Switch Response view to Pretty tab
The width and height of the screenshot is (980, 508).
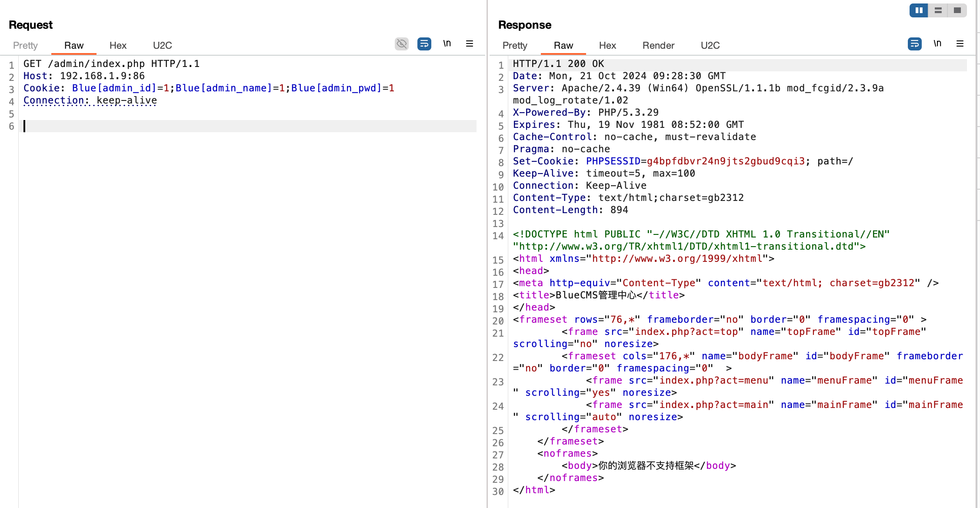[515, 45]
